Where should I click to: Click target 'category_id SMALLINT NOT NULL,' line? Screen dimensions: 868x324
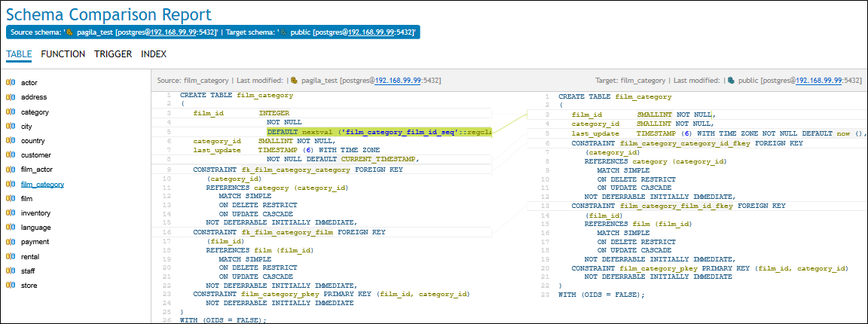pos(643,124)
